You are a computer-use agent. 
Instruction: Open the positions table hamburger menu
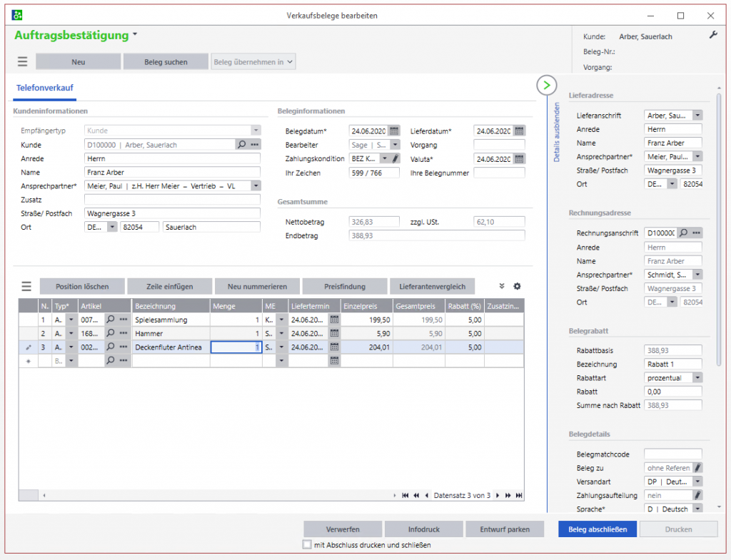tap(26, 287)
